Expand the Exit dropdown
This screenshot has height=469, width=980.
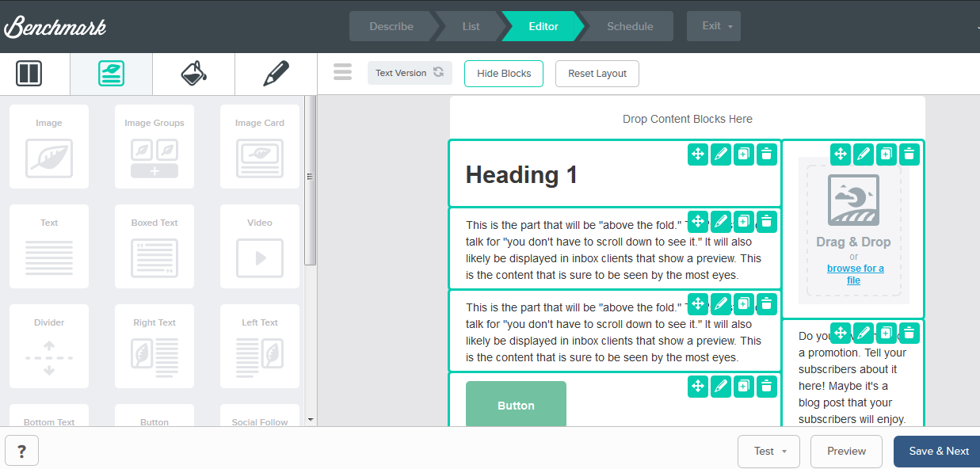[714, 26]
